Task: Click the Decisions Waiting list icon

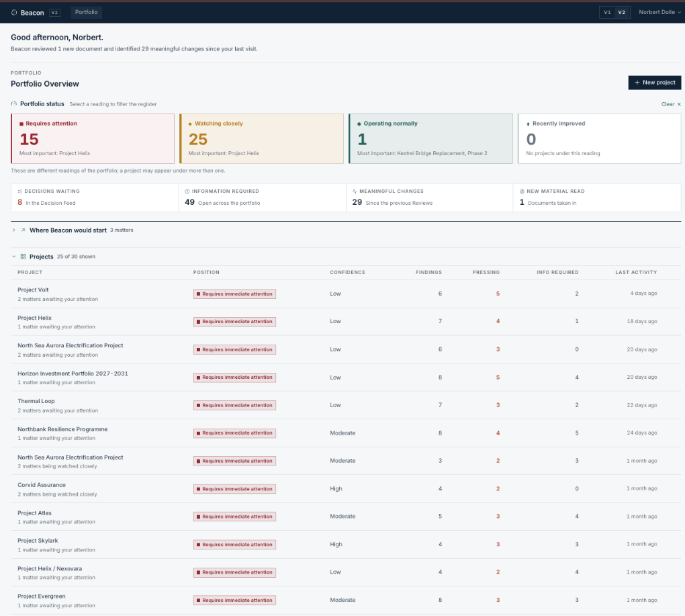Action: coord(19,191)
